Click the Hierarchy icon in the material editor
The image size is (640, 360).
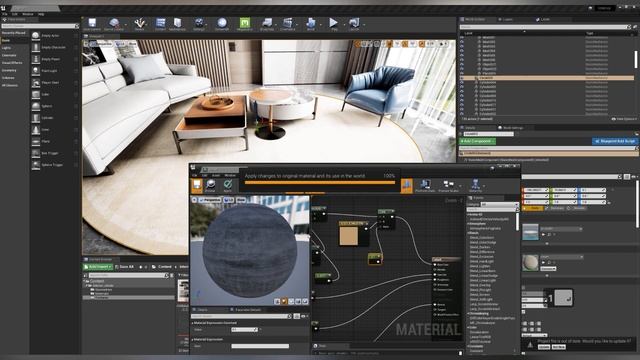pos(475,186)
